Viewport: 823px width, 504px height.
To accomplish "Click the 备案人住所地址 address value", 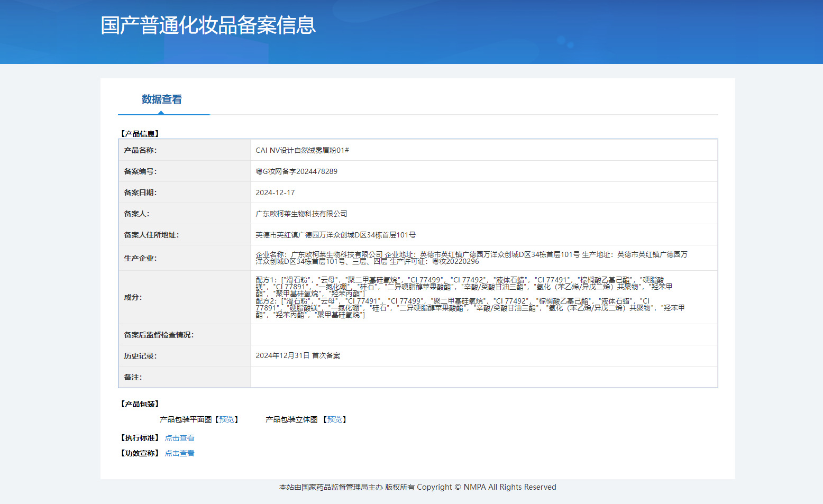I will coord(335,235).
